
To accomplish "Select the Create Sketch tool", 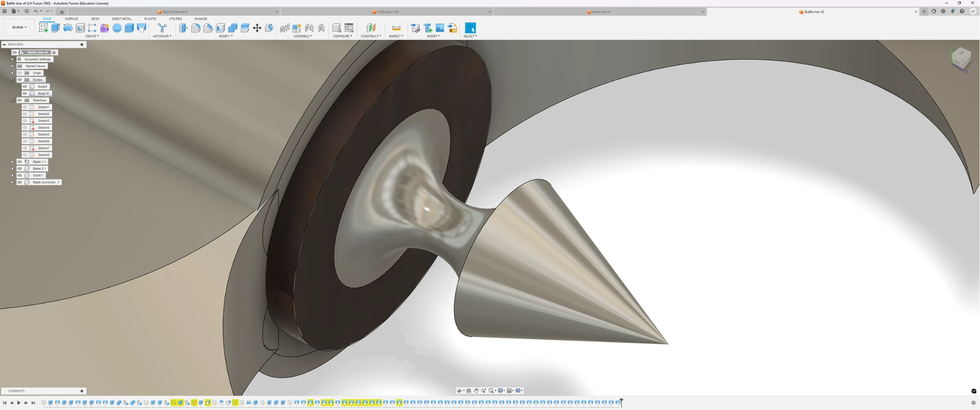I will coord(43,28).
